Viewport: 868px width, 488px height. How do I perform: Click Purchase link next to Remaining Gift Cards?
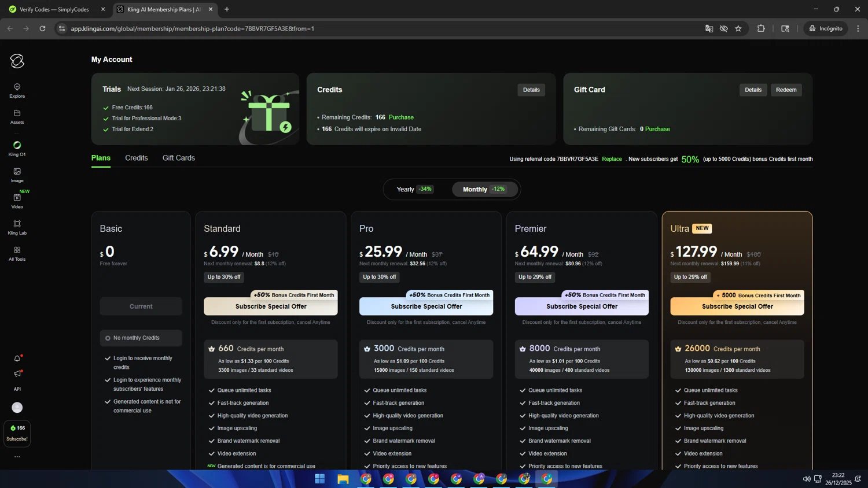(x=657, y=129)
